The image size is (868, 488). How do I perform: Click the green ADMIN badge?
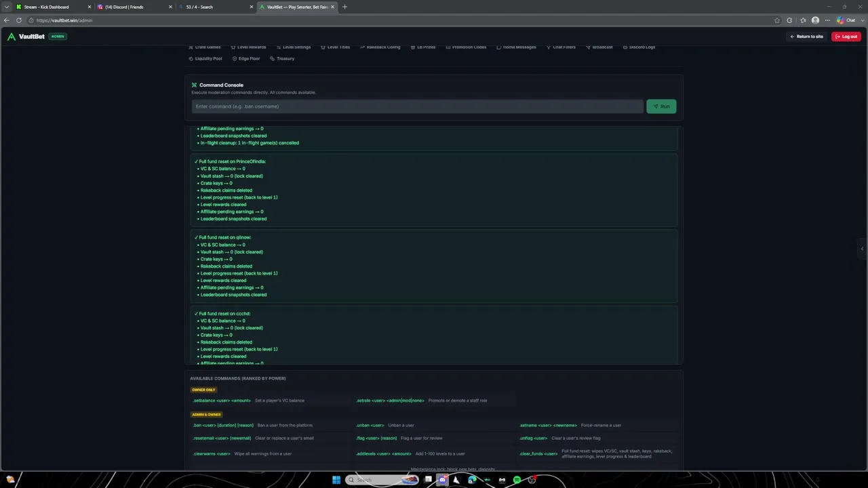coord(58,37)
